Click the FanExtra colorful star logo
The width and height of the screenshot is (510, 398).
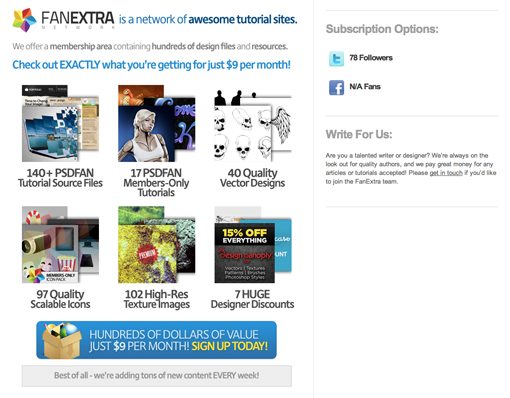click(x=24, y=20)
